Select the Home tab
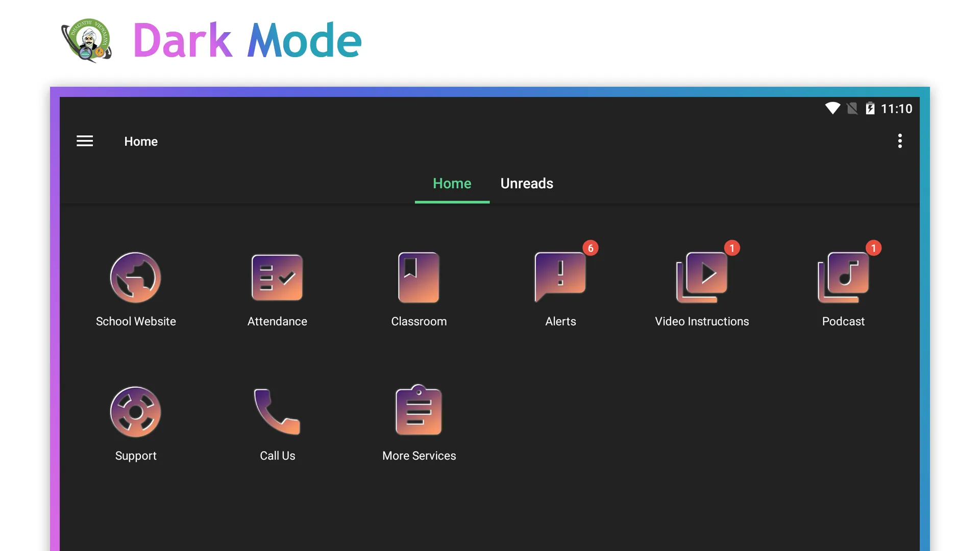Viewport: 980px width, 551px height. [x=451, y=183]
